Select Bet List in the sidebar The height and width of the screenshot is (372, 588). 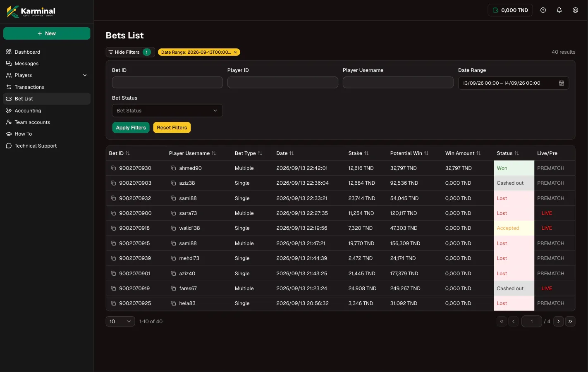[x=47, y=99]
